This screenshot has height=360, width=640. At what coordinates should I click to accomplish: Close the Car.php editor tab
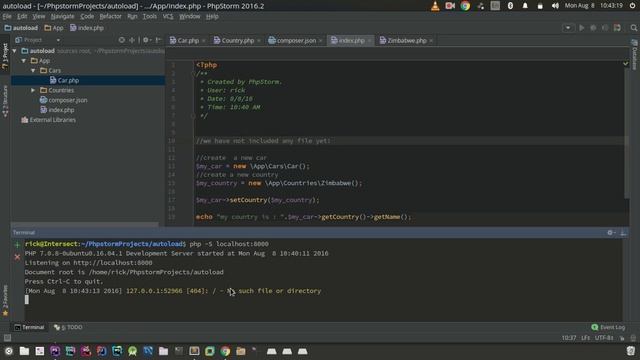click(x=204, y=41)
